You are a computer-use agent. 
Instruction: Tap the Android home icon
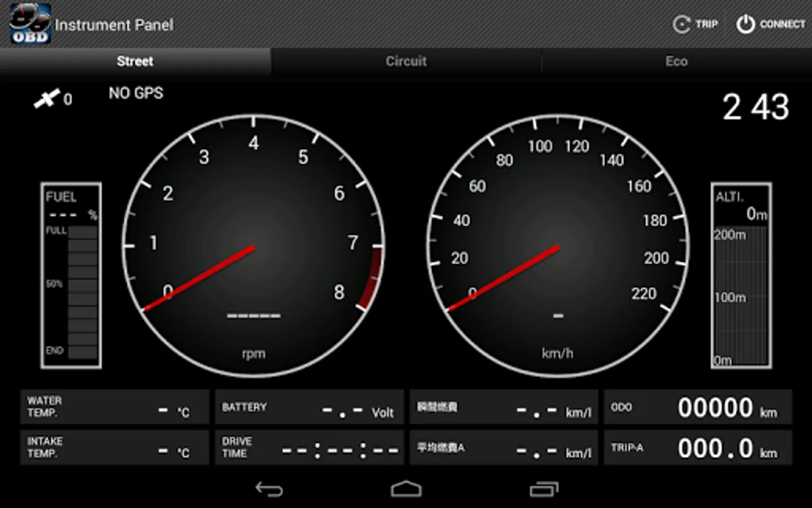pos(406,489)
